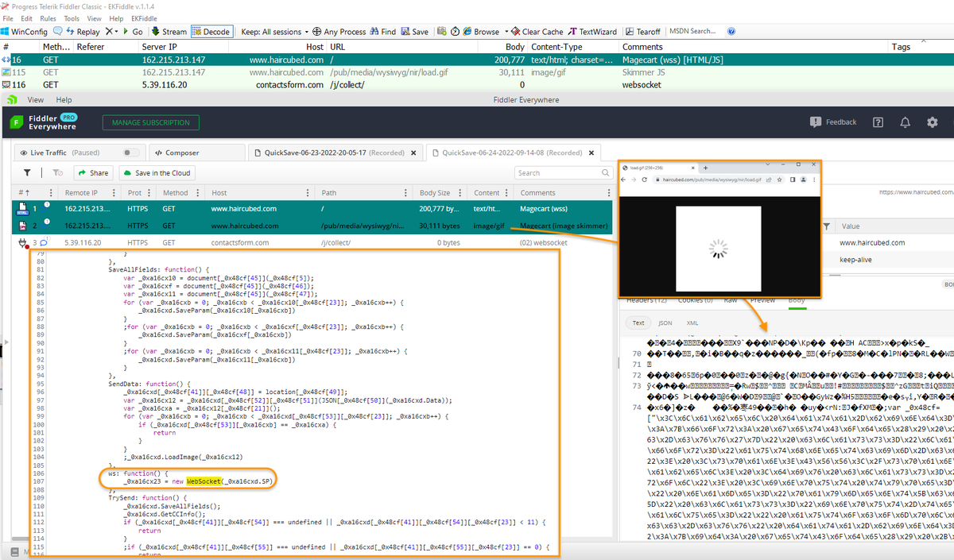Click the question mark help icon
Screen dimensions: 954x560
[878, 122]
